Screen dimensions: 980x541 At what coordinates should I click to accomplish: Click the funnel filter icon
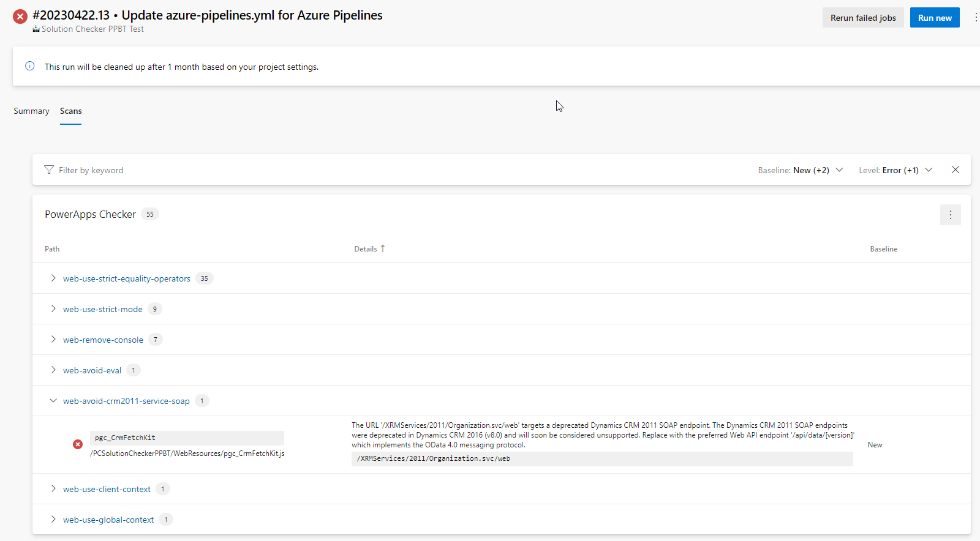click(x=49, y=170)
